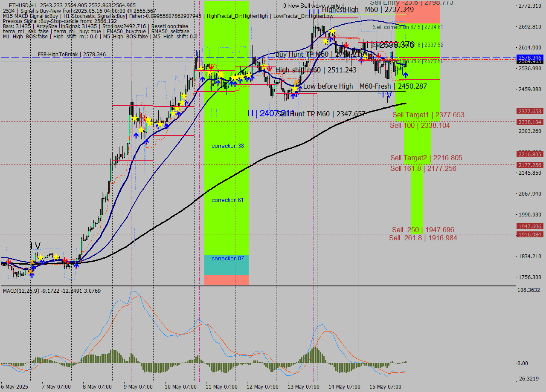Select the blue II | 2407.211 wave label
This screenshot has height=392, width=546.
pyautogui.click(x=270, y=113)
